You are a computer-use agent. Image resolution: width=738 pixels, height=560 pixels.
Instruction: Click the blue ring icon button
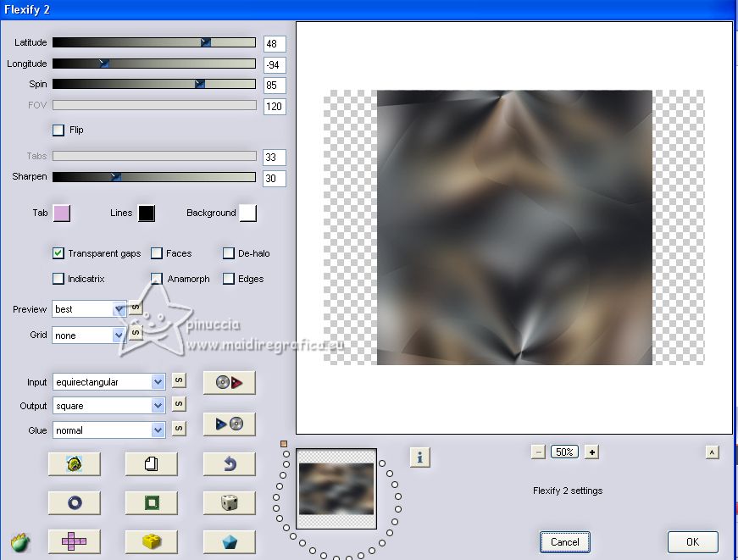pyautogui.click(x=75, y=503)
